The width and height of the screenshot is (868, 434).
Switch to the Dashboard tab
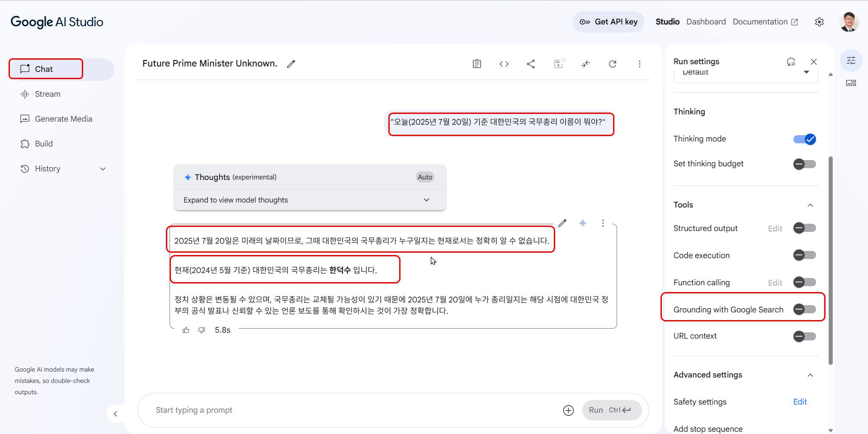(706, 22)
